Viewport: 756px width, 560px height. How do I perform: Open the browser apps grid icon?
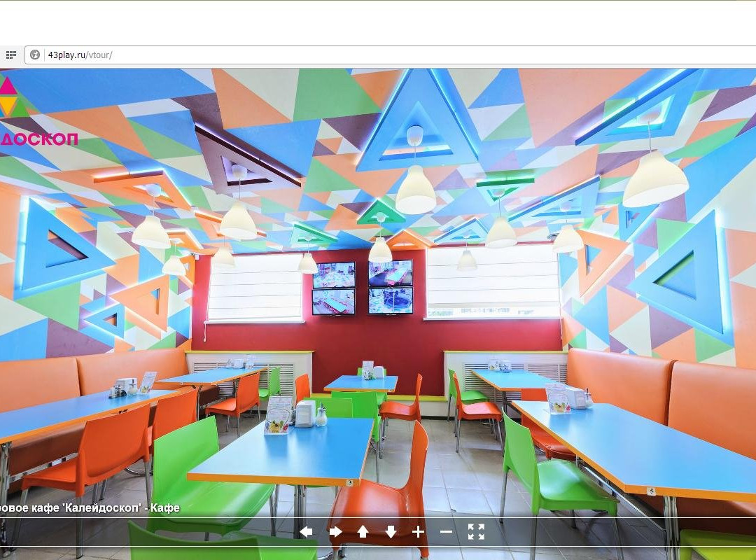click(10, 55)
